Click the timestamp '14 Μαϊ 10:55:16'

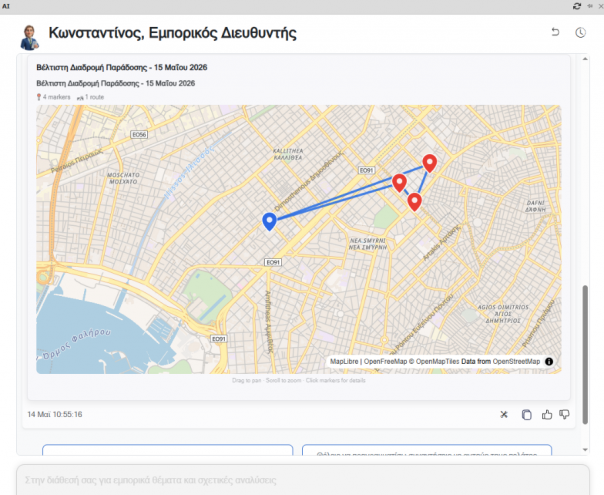tap(55, 414)
